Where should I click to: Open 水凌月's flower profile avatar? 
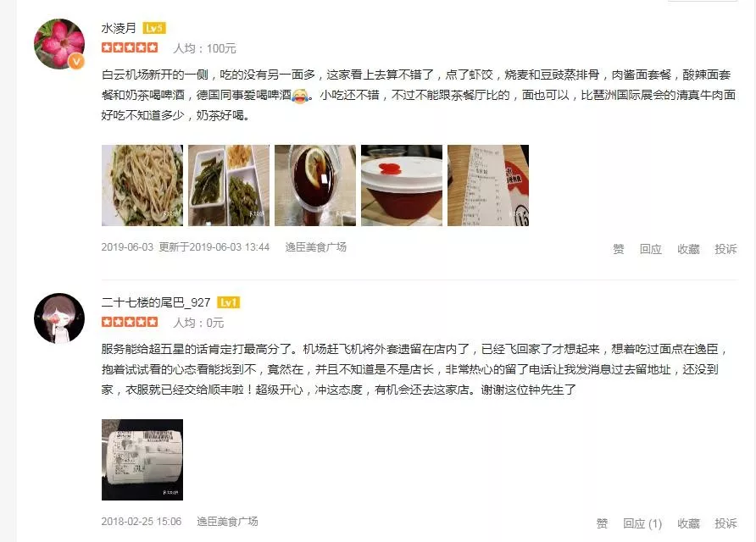tap(59, 44)
